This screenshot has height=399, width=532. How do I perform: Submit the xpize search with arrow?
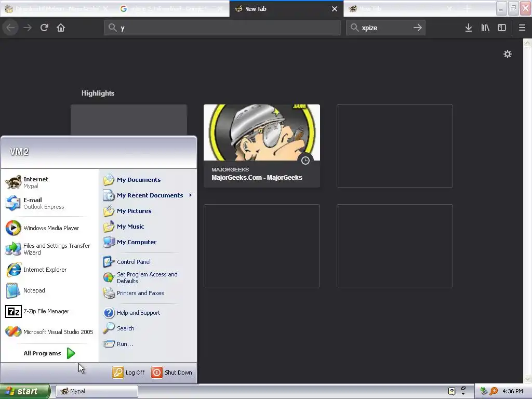[418, 28]
